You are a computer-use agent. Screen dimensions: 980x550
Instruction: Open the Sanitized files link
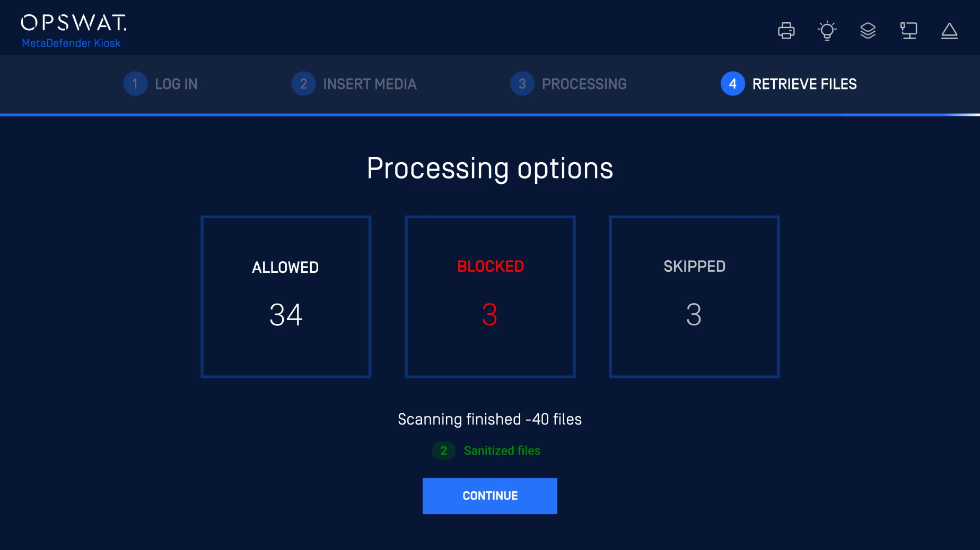point(502,450)
